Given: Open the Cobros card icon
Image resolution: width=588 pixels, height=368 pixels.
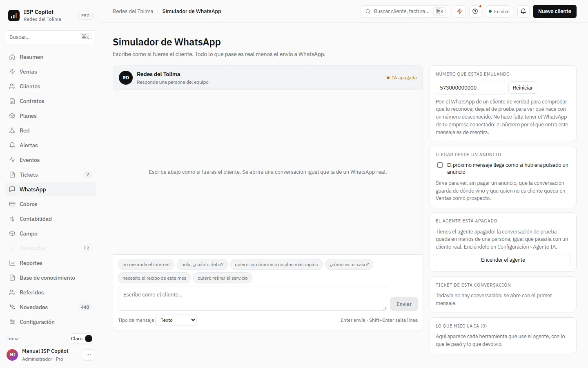Looking at the screenshot, I should (x=12, y=204).
